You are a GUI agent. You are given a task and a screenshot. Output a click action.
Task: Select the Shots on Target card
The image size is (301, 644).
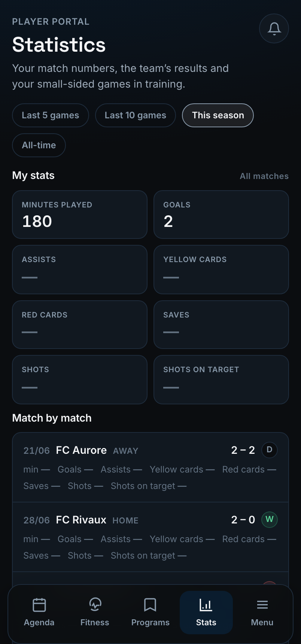(x=221, y=380)
